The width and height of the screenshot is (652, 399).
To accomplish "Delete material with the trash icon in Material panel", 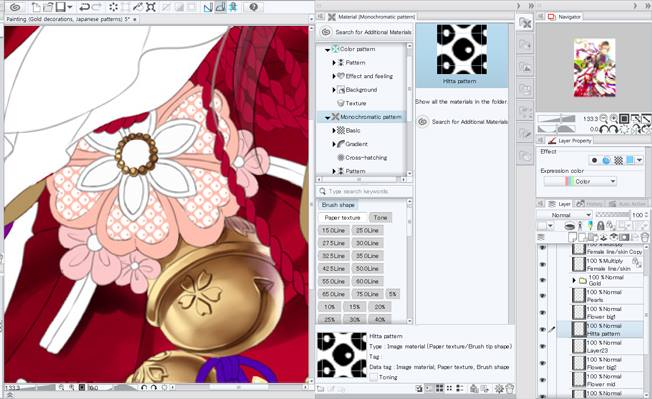I will [x=510, y=389].
